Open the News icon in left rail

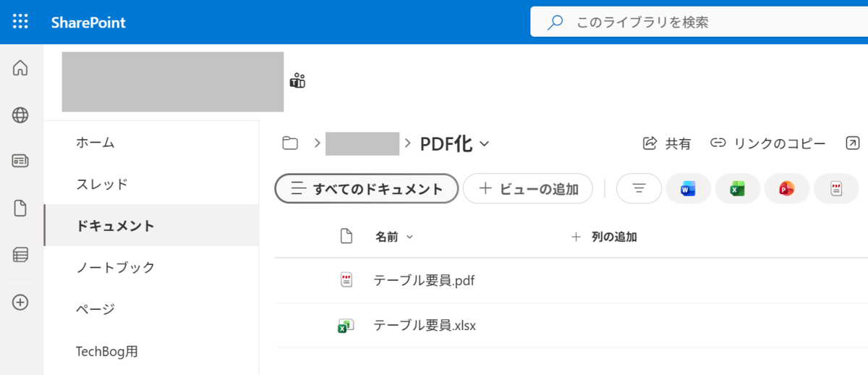click(x=20, y=161)
